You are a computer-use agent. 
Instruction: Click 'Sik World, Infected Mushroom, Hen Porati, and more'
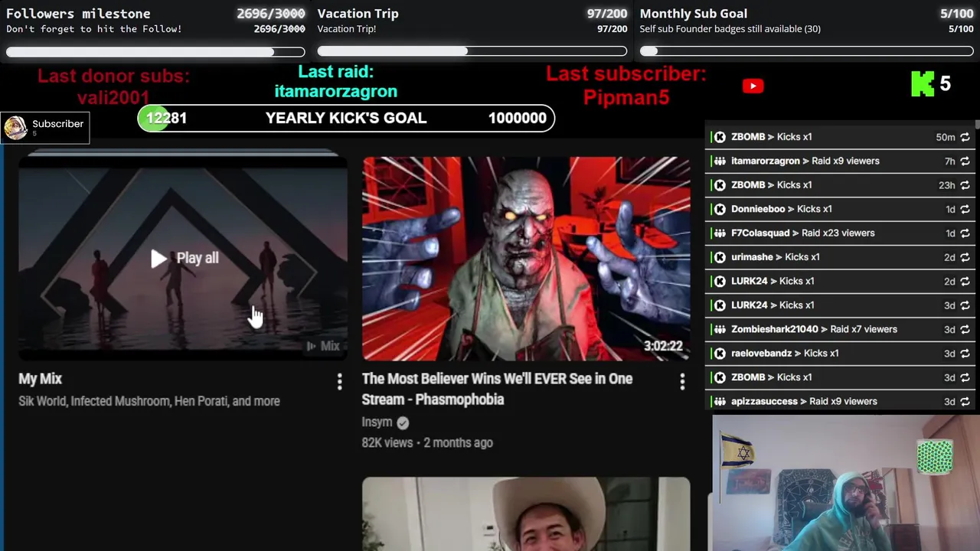[x=149, y=401]
